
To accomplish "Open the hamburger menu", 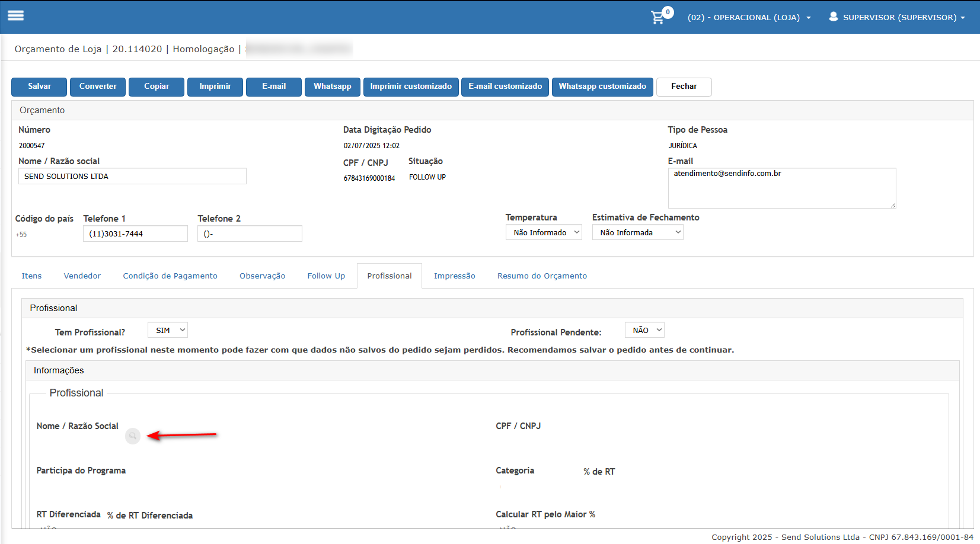I will [x=15, y=16].
